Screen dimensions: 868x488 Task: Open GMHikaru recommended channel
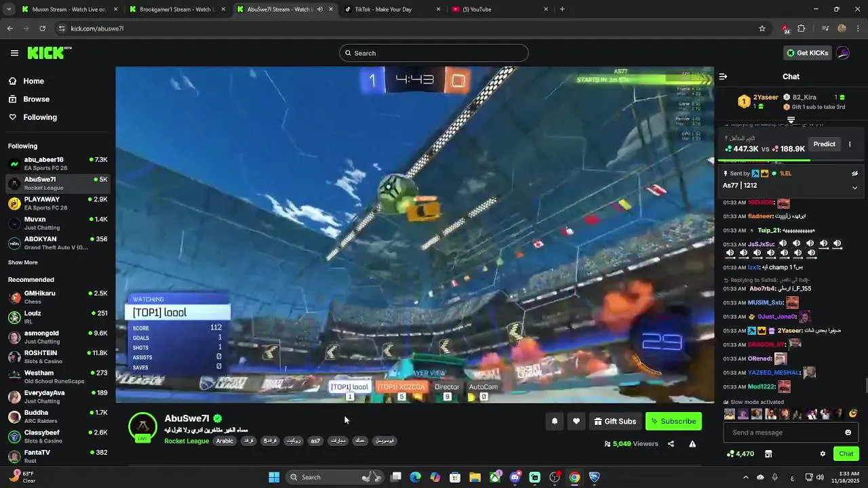tap(58, 297)
